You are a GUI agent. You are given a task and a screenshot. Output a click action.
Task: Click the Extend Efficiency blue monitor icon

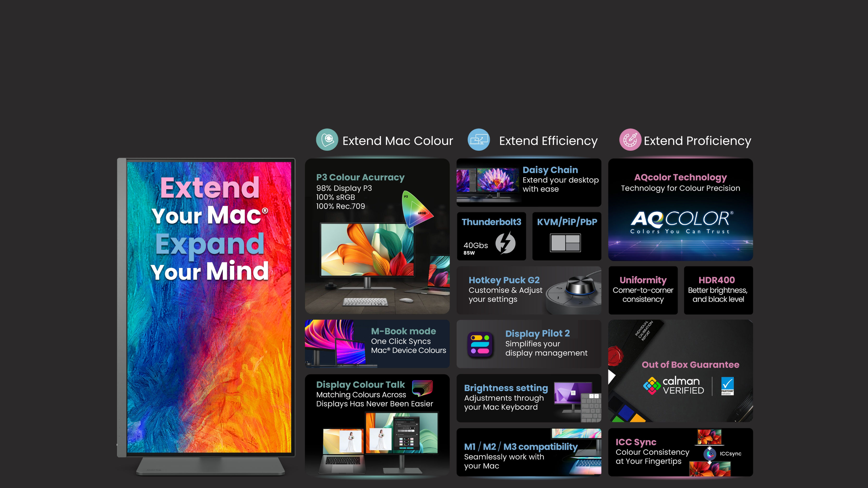(479, 140)
